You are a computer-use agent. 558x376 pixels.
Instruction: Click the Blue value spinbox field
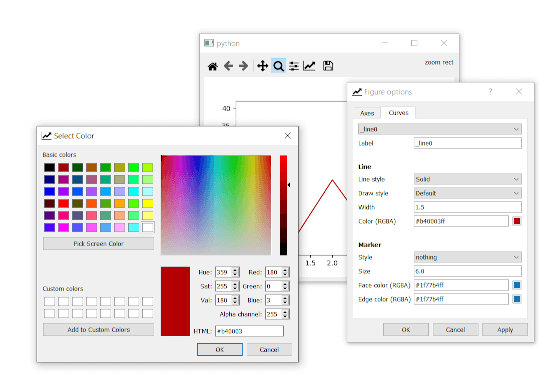click(274, 300)
